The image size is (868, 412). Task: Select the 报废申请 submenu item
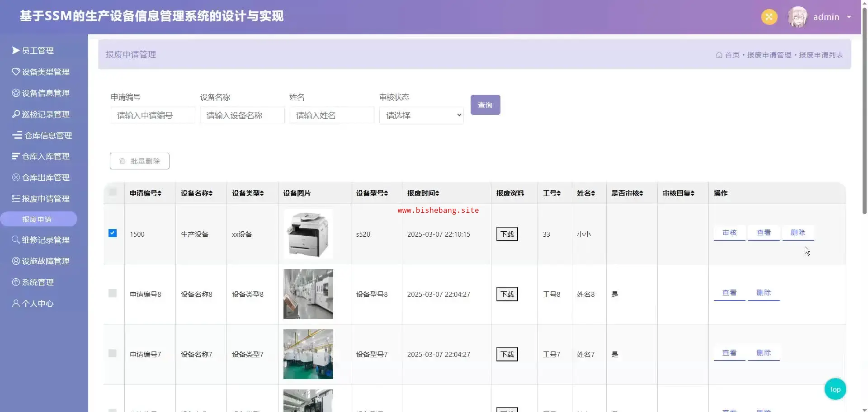38,220
